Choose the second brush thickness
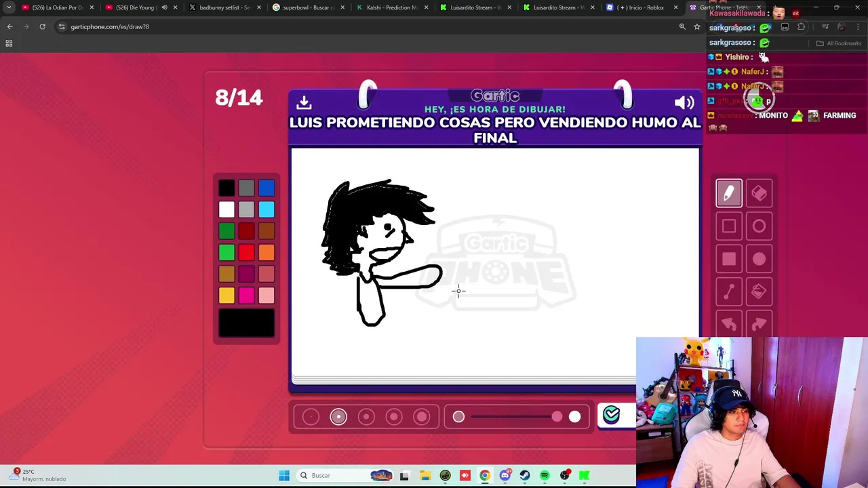 point(338,417)
